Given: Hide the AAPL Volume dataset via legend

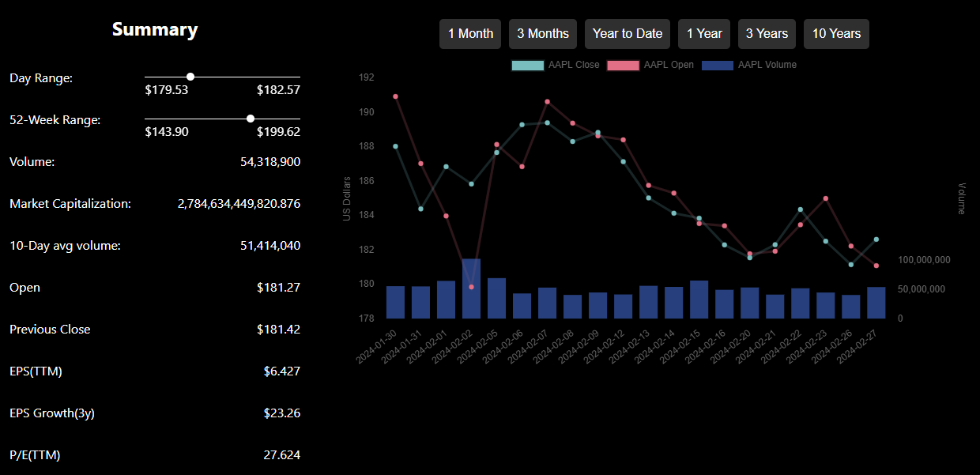Looking at the screenshot, I should pyautogui.click(x=749, y=65).
